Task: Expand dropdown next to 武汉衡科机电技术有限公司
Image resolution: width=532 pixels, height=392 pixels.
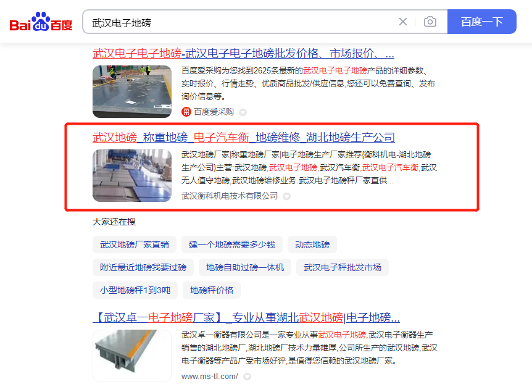Action: point(287,196)
